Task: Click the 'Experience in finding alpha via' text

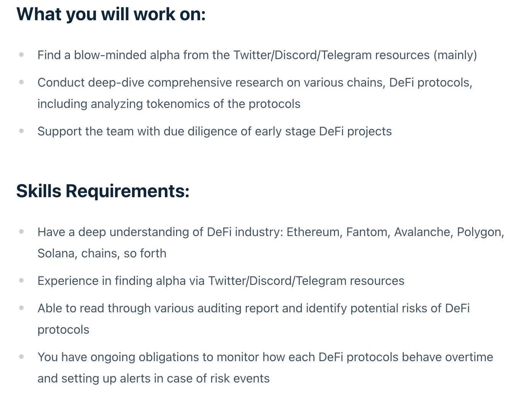Action: (121, 281)
